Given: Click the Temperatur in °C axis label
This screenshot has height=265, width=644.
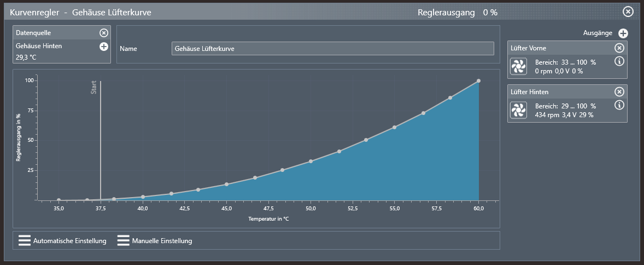Looking at the screenshot, I should (x=268, y=219).
